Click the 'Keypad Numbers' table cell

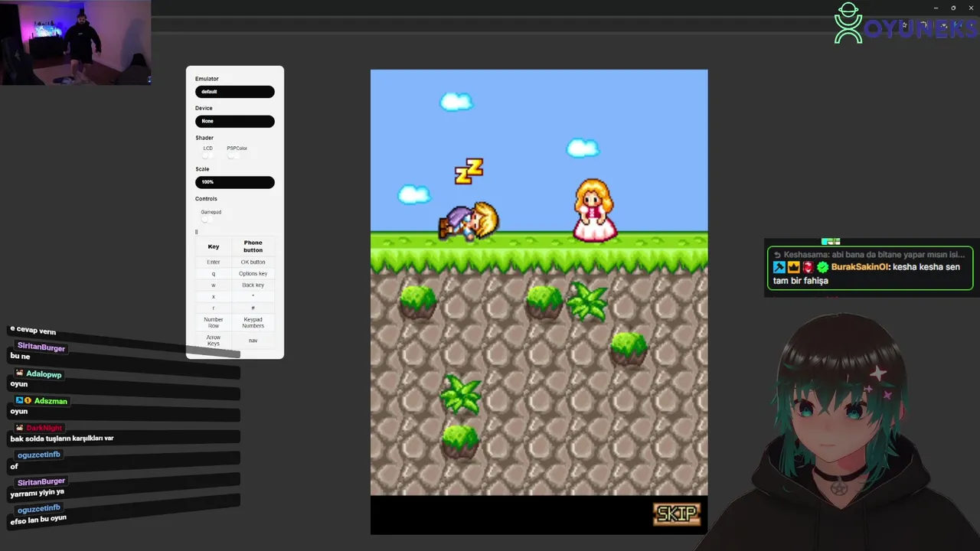tap(253, 322)
